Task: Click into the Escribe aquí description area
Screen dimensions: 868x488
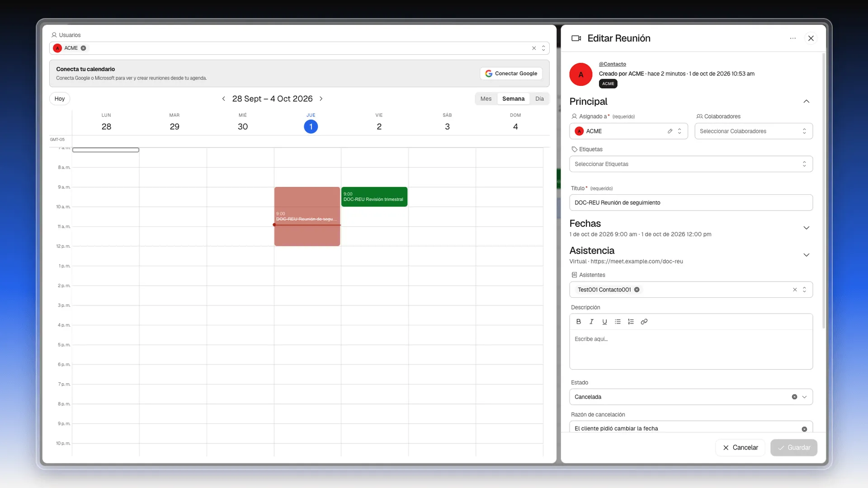Action: 691,349
